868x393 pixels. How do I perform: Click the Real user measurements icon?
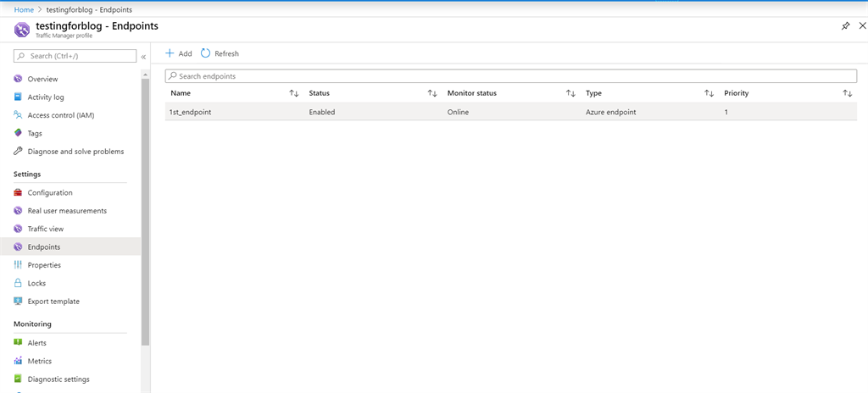[x=18, y=211]
